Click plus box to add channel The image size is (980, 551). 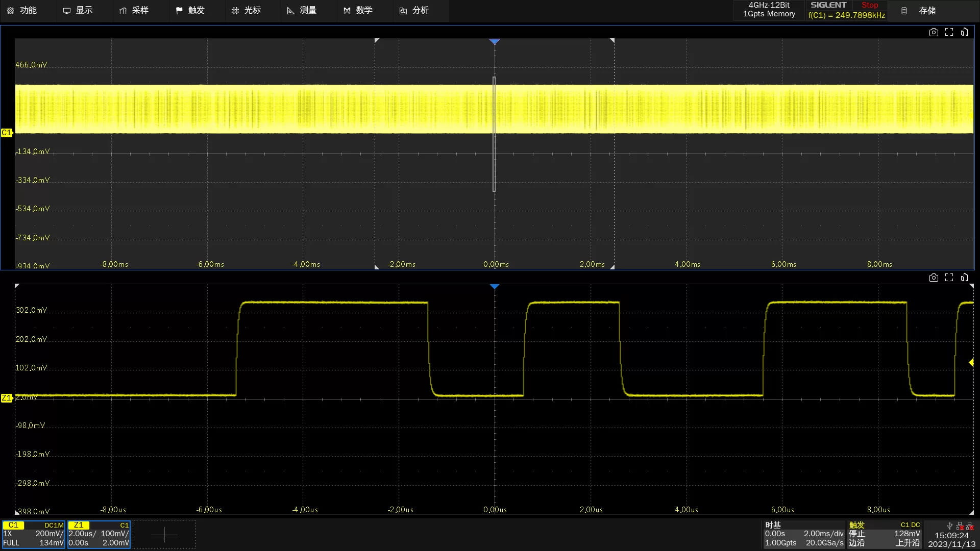tap(164, 534)
